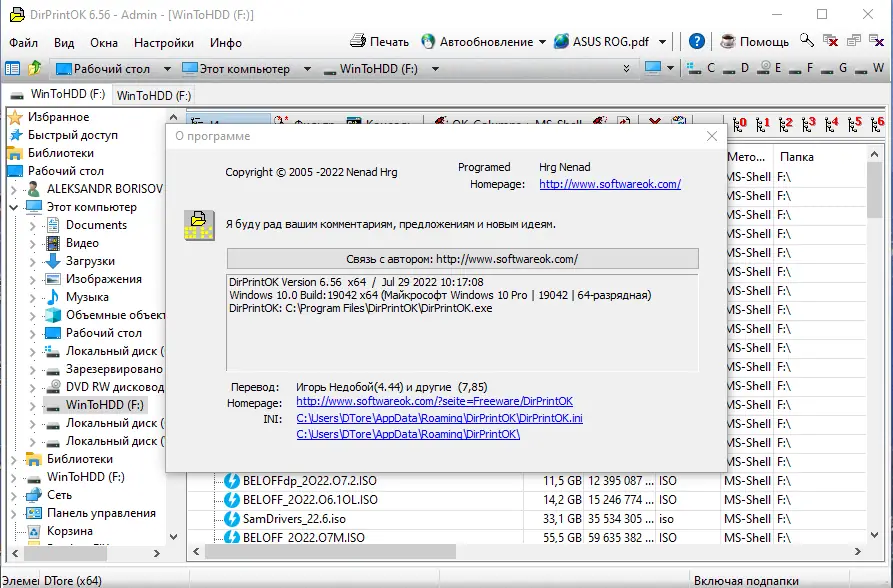Viewport: 893px width, 588px height.
Task: Select drive F in the drive toolbar
Action: (802, 68)
